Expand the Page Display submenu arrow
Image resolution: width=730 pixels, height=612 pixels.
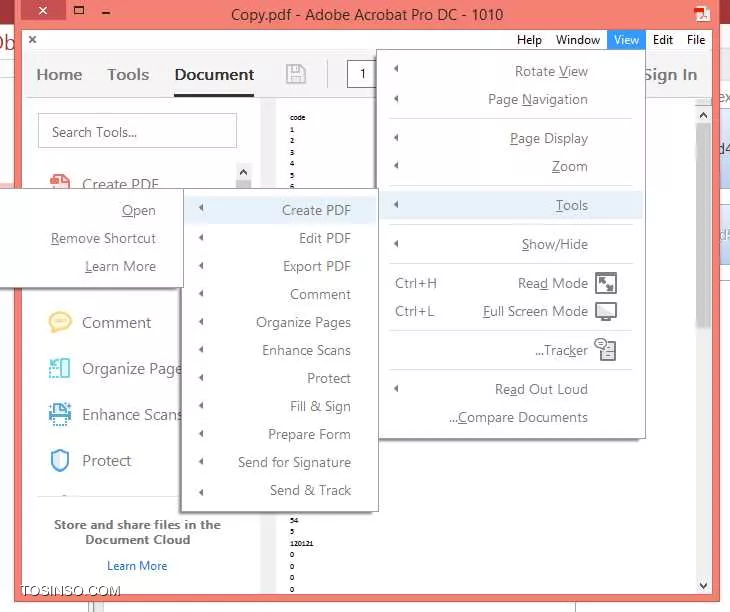tap(396, 138)
